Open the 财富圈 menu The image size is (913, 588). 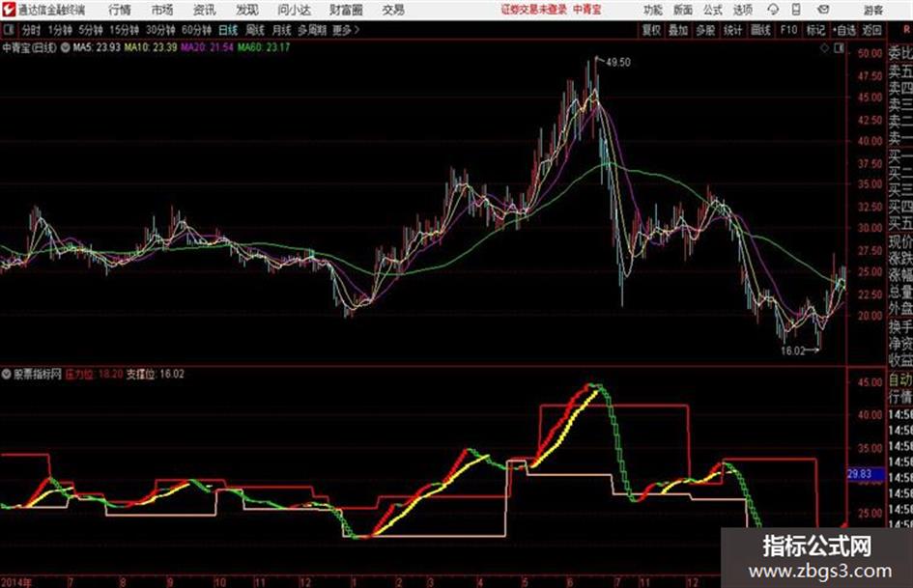[346, 10]
